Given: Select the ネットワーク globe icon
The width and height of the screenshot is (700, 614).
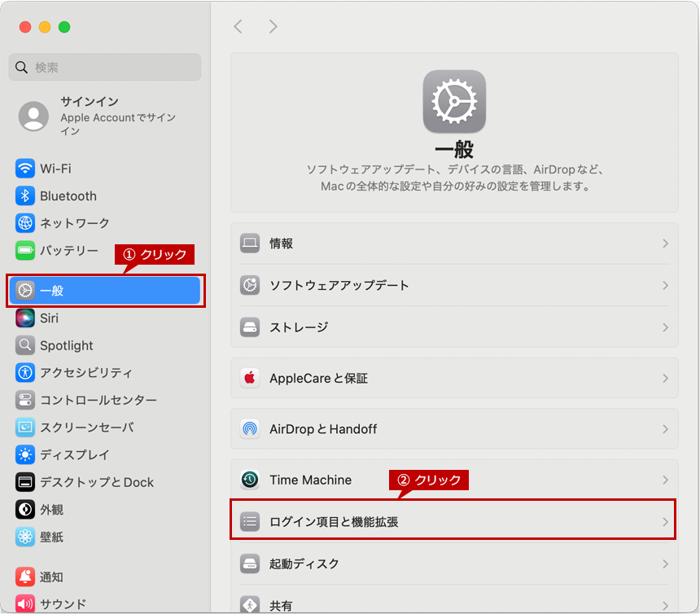Looking at the screenshot, I should 25,223.
